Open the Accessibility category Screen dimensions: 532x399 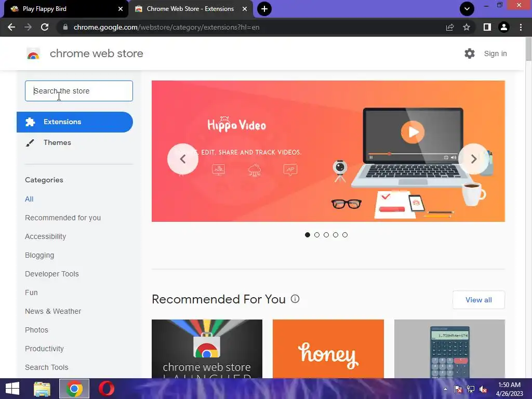pyautogui.click(x=46, y=236)
